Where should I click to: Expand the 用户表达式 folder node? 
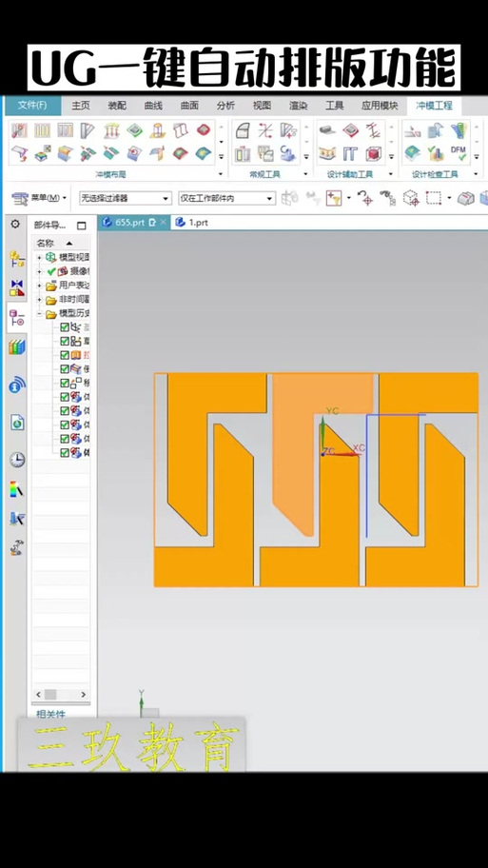coord(39,286)
